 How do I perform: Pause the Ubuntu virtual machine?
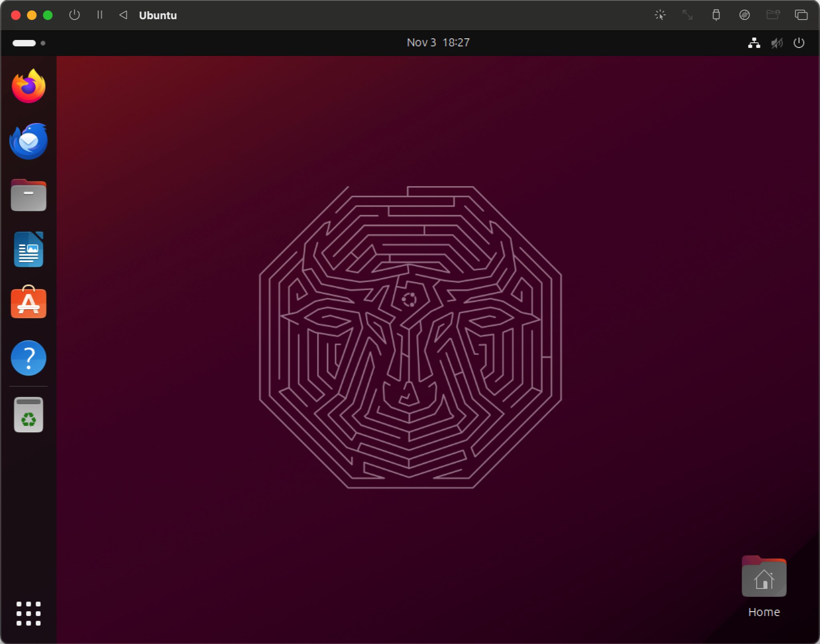100,15
